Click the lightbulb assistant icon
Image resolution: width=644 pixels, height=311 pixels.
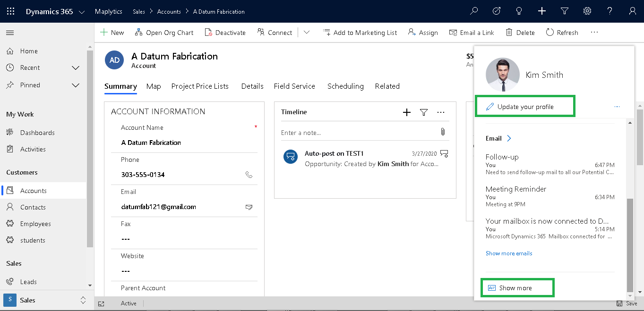coord(519,11)
